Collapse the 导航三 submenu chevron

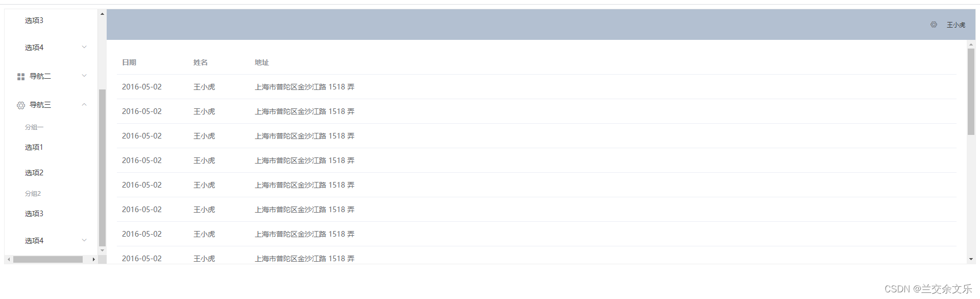pos(84,104)
